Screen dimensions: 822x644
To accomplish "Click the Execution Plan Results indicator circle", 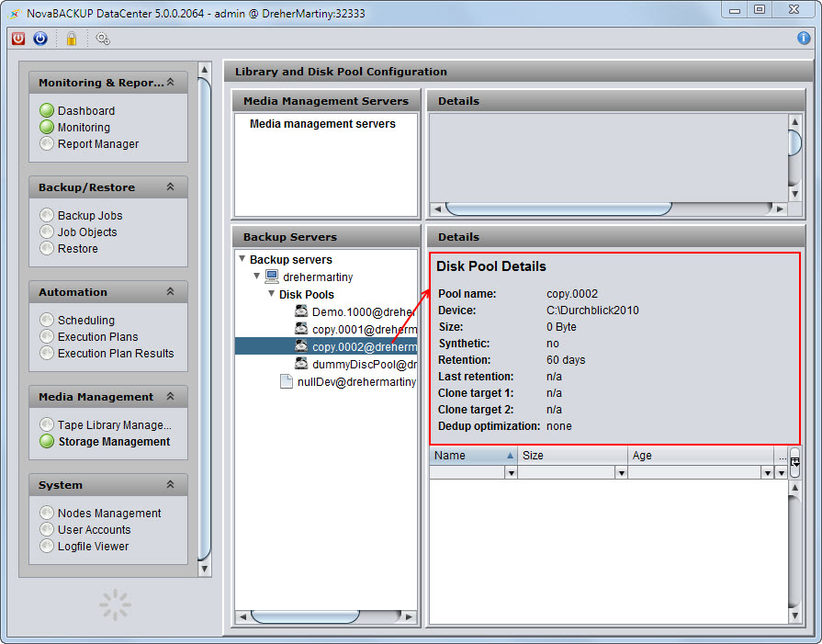I will click(47, 353).
